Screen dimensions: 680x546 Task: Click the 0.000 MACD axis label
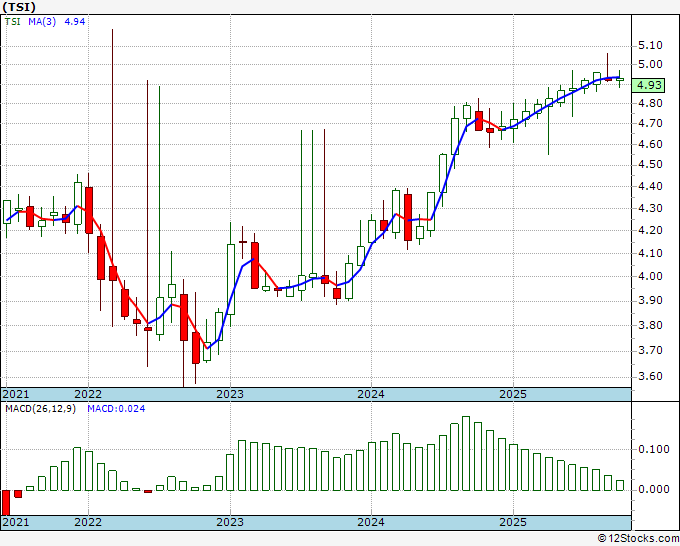(x=654, y=490)
